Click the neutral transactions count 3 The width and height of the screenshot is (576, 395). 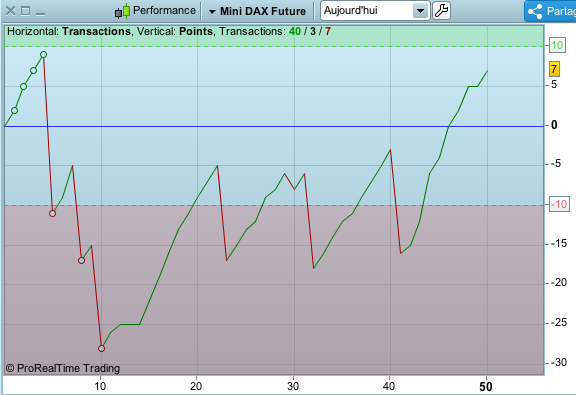(x=313, y=32)
